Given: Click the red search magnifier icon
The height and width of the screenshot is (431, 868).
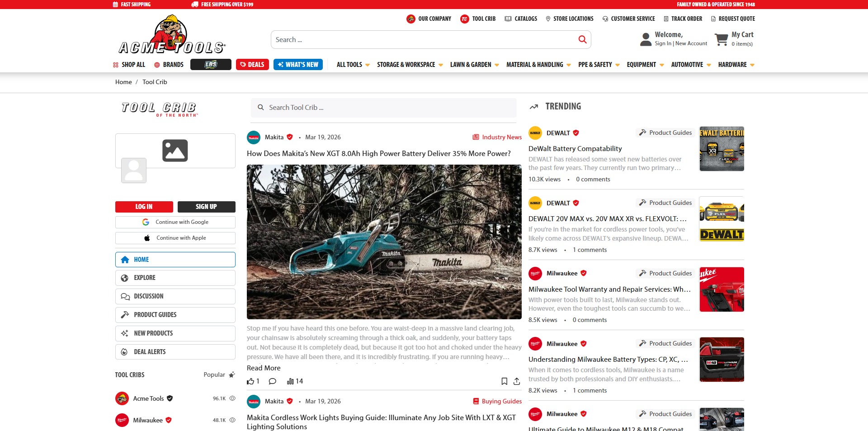Looking at the screenshot, I should coord(582,40).
